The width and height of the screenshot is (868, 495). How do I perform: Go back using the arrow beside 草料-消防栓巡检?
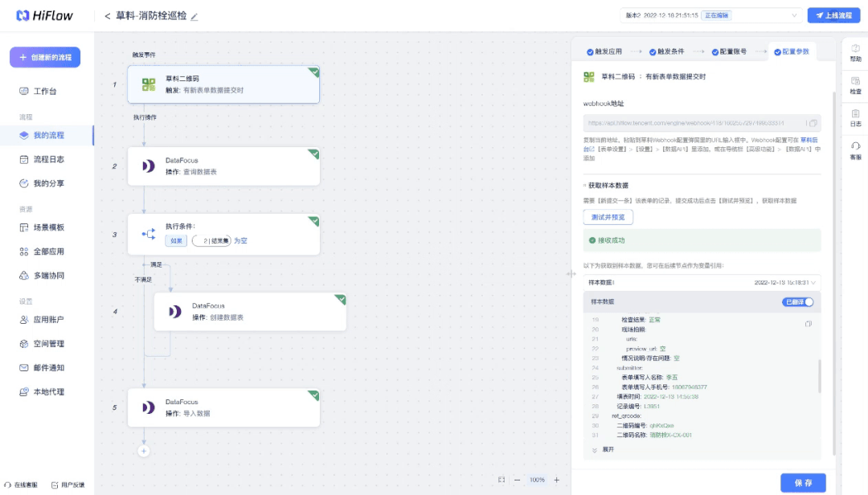click(108, 16)
